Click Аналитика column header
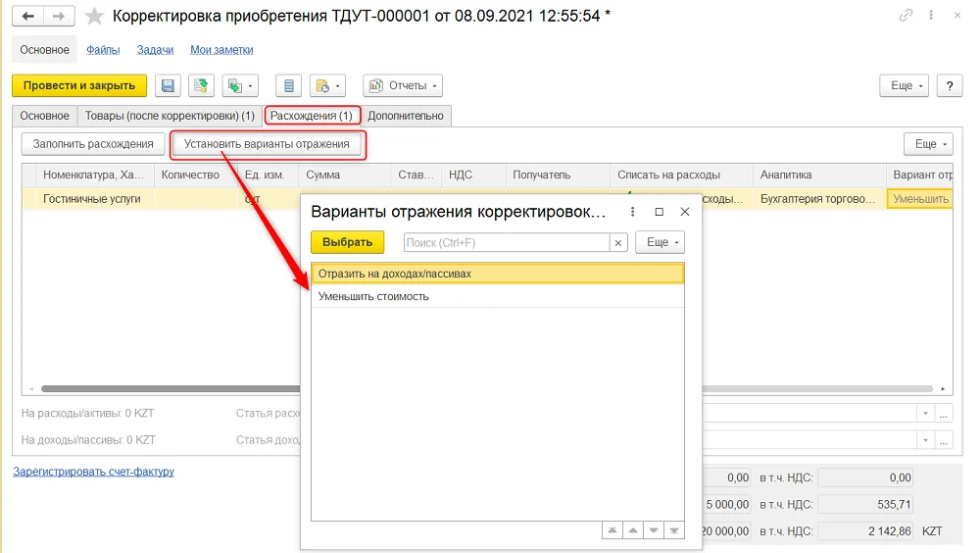Screen dimensions: 980x553 pyautogui.click(x=818, y=176)
